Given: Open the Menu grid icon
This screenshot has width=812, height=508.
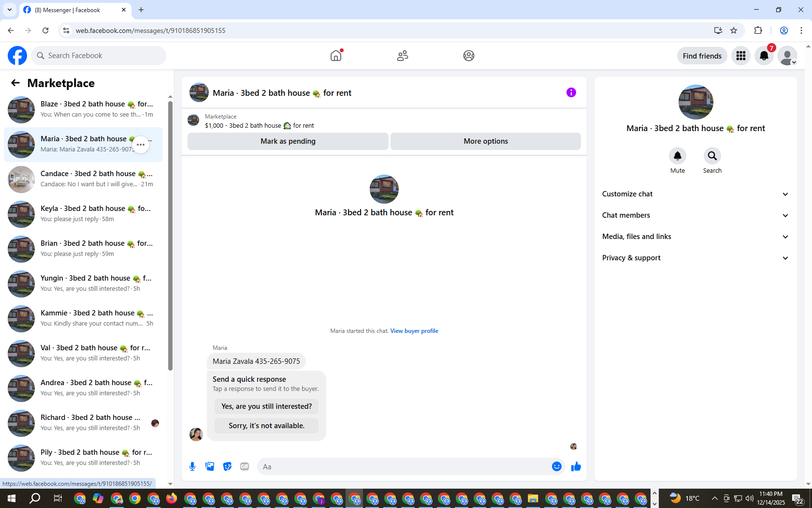Looking at the screenshot, I should coord(741,56).
